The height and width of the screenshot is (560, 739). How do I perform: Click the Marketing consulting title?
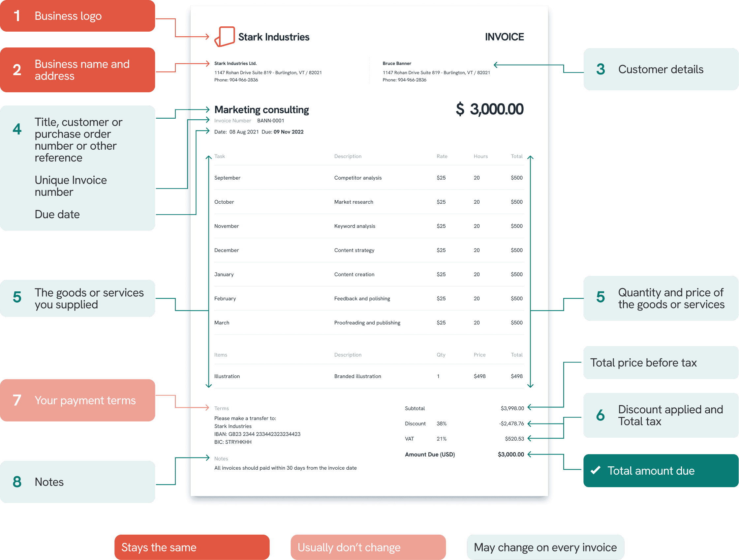pyautogui.click(x=262, y=109)
